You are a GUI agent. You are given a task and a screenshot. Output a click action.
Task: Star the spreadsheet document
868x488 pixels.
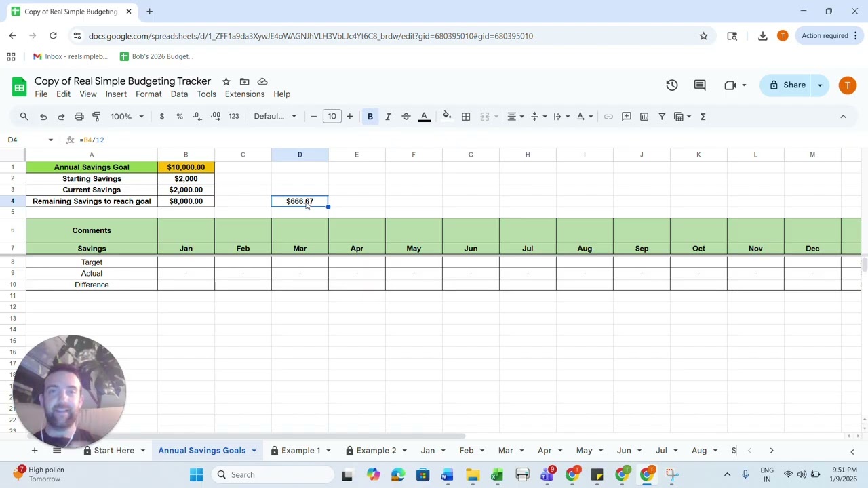tap(226, 81)
